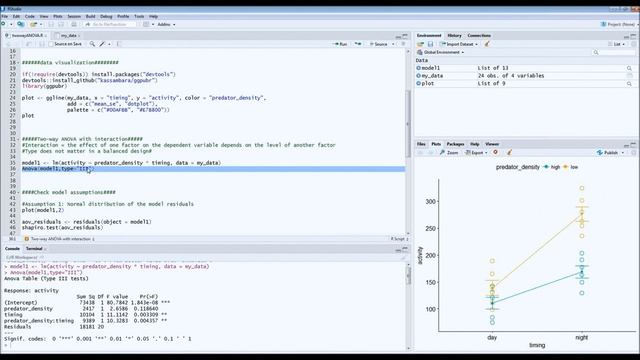Clear the Environment with the broom icon
Screen dimensions: 640x360
(487, 44)
